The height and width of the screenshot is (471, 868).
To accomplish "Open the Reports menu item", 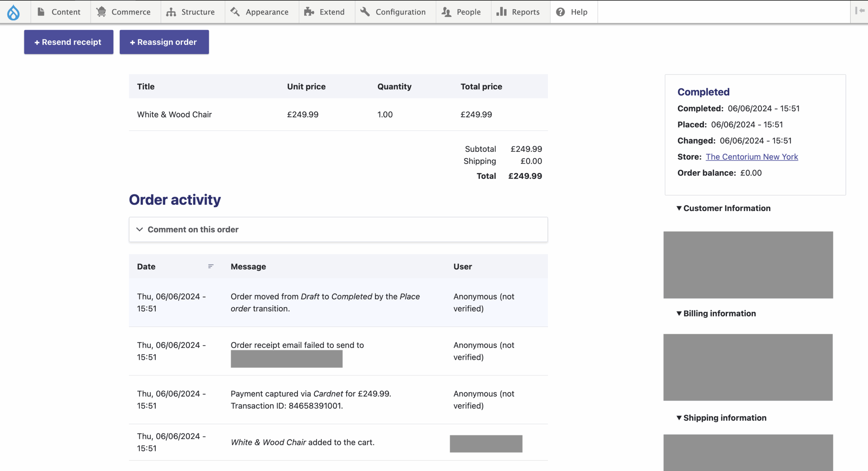I will 520,12.
